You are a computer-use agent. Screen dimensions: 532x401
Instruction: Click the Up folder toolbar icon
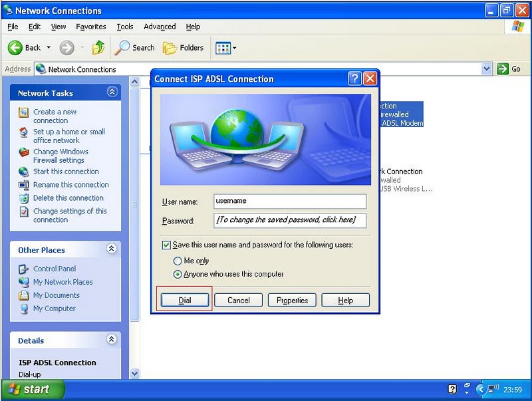[98, 48]
